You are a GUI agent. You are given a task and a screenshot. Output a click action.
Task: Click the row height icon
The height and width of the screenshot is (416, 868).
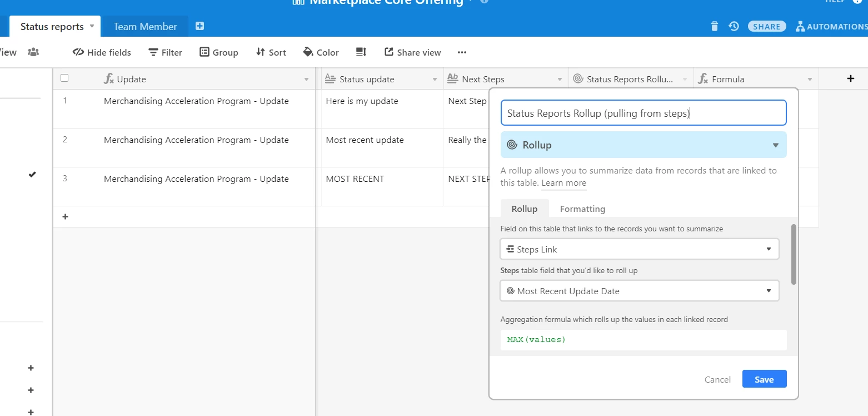361,52
